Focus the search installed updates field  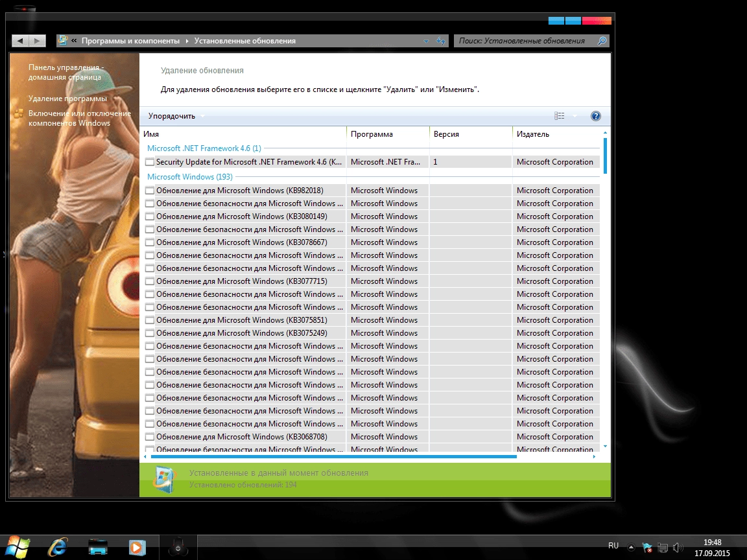(526, 41)
